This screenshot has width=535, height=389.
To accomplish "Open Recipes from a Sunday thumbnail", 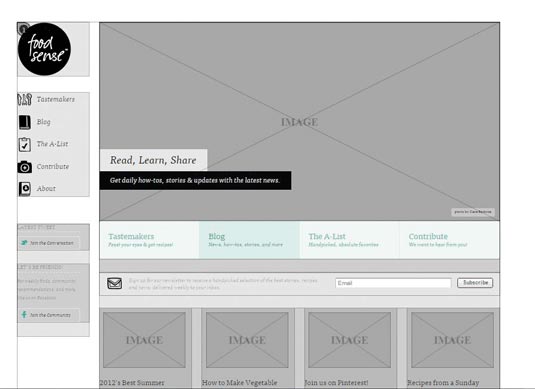I will pyautogui.click(x=452, y=340).
